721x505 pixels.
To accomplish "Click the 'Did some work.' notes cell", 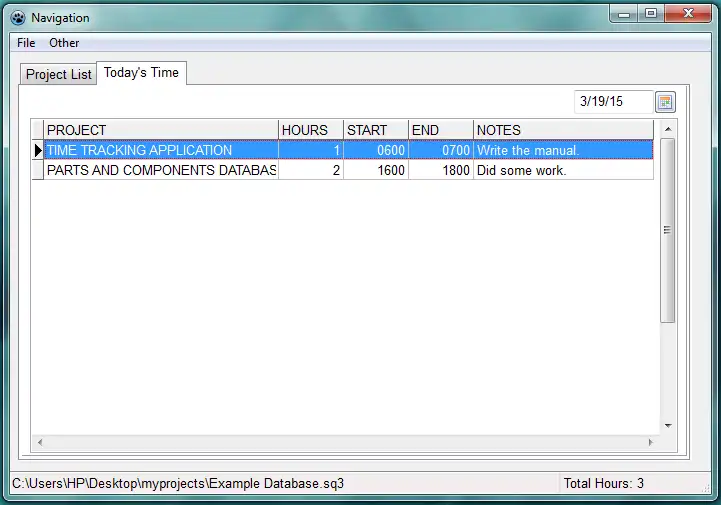I will point(563,170).
